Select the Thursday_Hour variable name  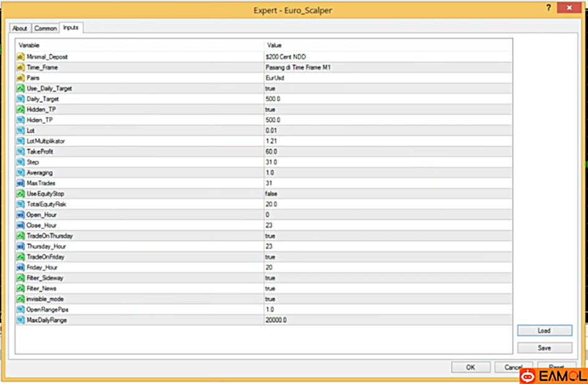pyautogui.click(x=46, y=246)
